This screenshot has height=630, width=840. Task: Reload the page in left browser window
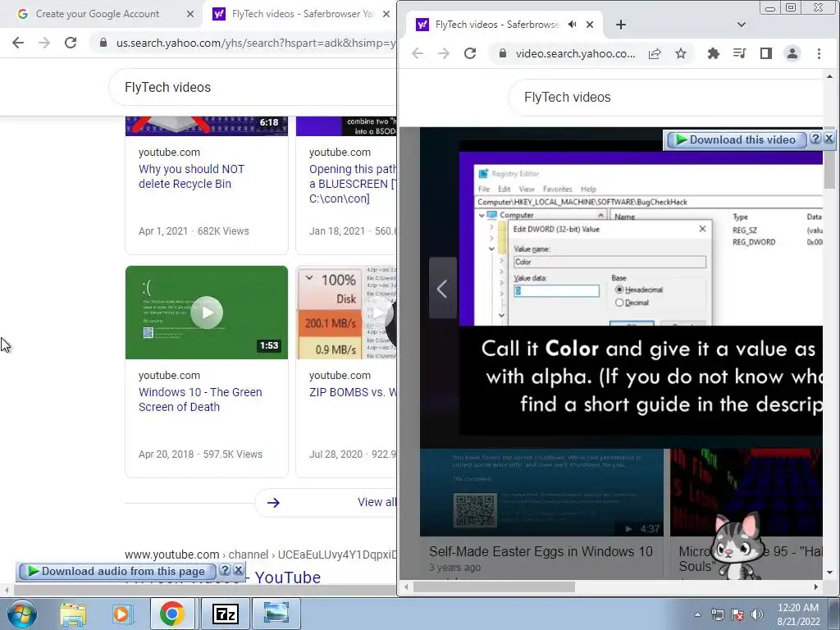[x=71, y=43]
